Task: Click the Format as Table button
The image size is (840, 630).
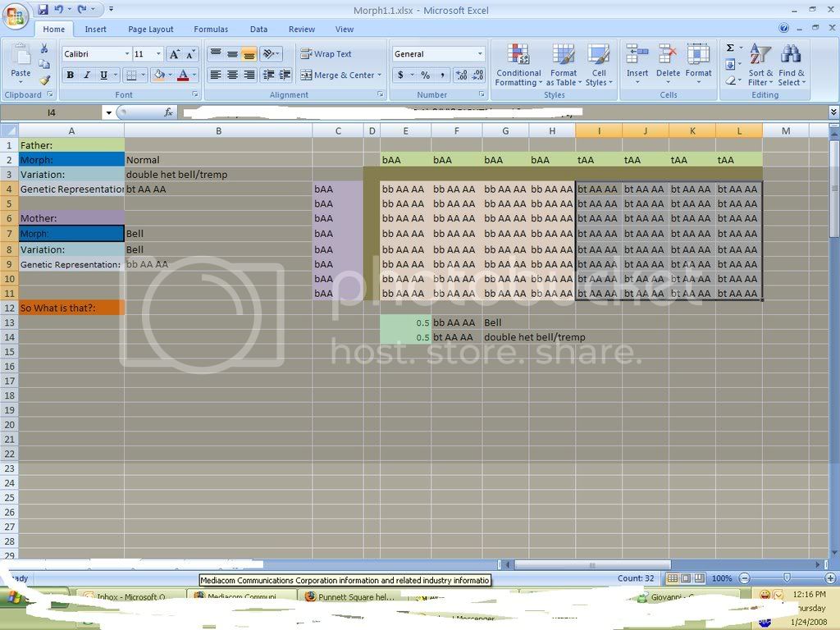Action: (564, 66)
